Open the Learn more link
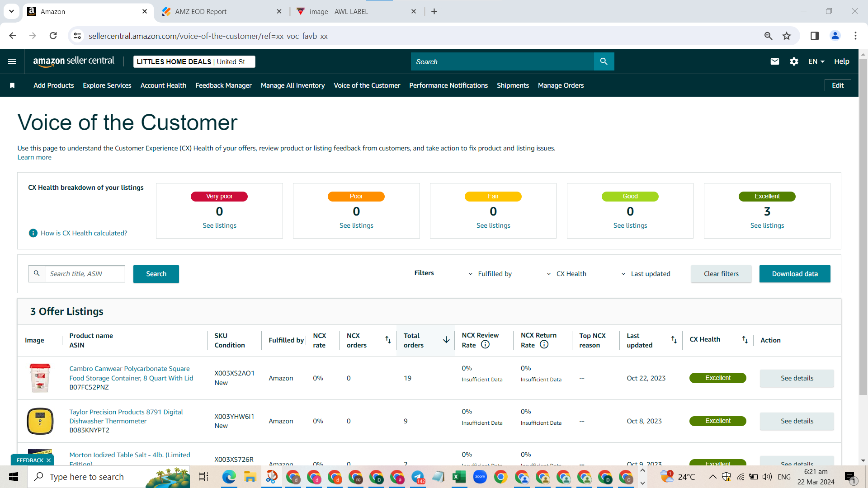 click(34, 157)
